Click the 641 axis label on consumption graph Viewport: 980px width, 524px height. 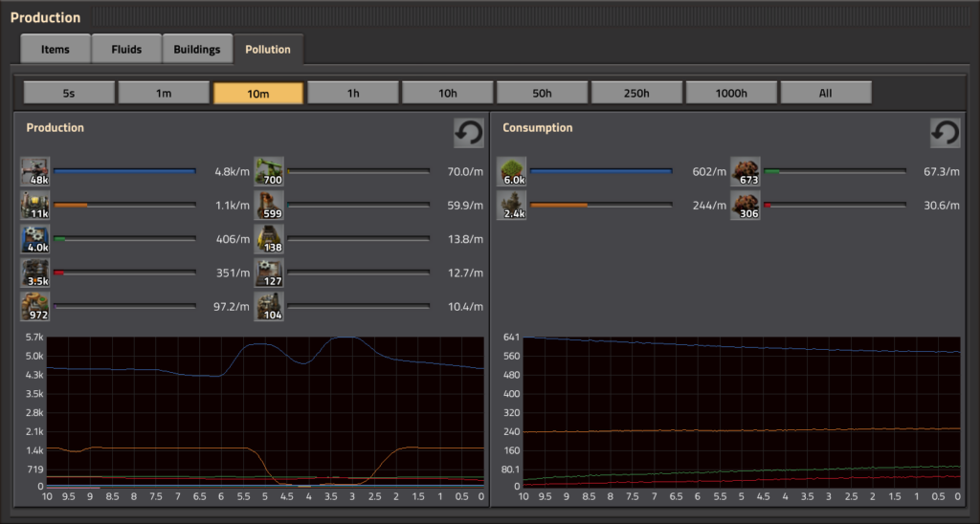pos(511,338)
